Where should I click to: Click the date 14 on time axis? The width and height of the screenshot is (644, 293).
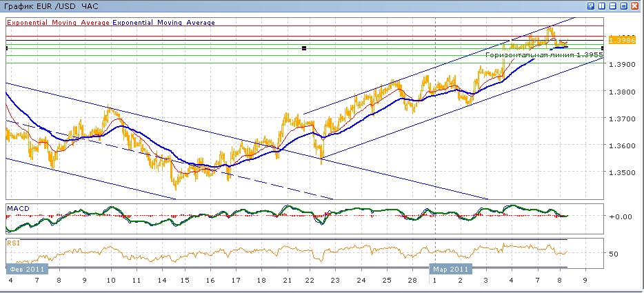point(161,282)
